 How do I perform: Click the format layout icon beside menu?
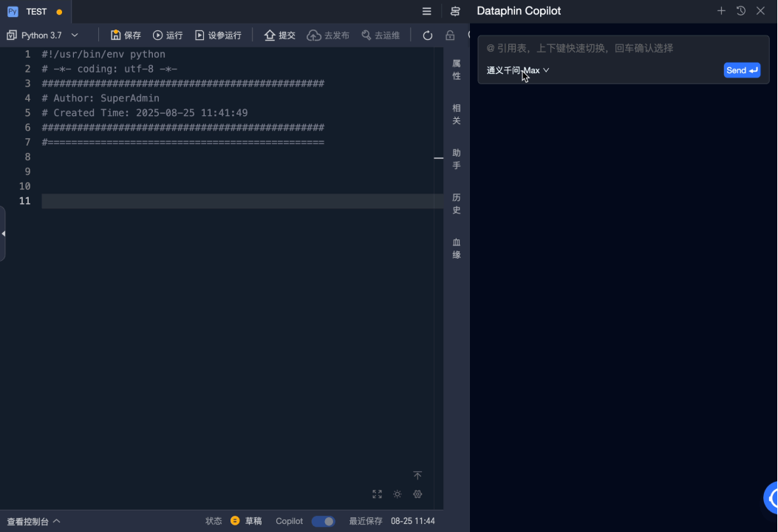[x=455, y=11]
